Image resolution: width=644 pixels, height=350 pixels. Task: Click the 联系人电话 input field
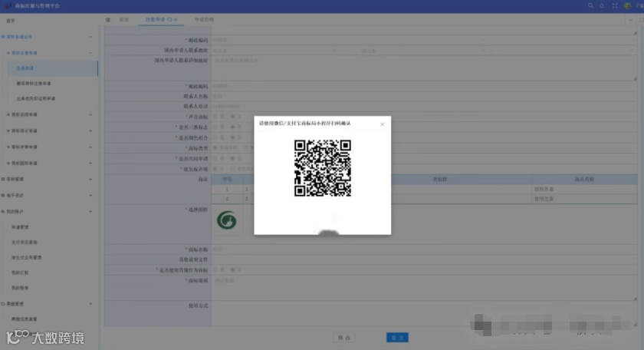pyautogui.click(x=424, y=106)
